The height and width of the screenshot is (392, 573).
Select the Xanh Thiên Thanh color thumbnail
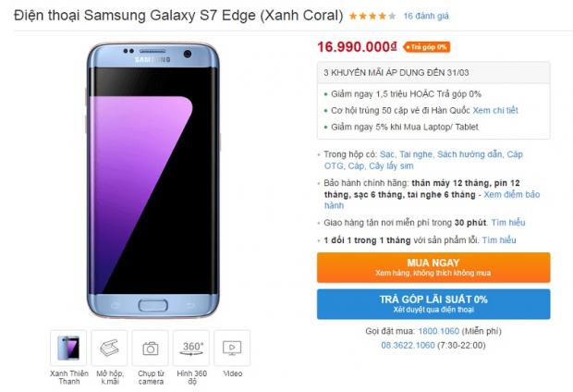pos(67,348)
